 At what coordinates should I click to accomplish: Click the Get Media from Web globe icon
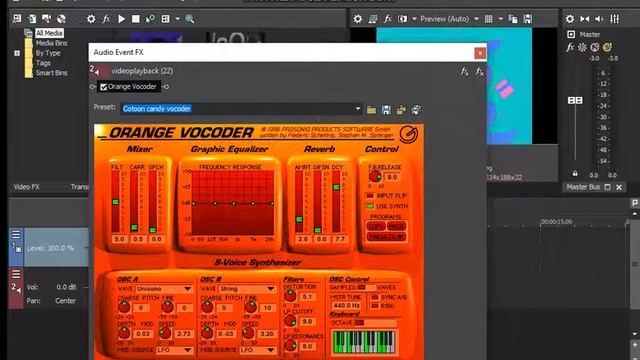click(x=61, y=19)
